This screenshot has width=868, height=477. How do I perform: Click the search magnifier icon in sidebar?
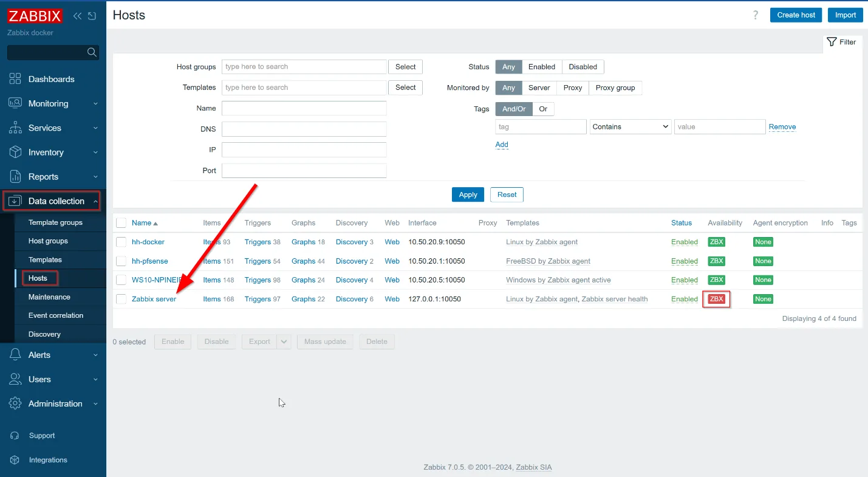click(x=92, y=52)
